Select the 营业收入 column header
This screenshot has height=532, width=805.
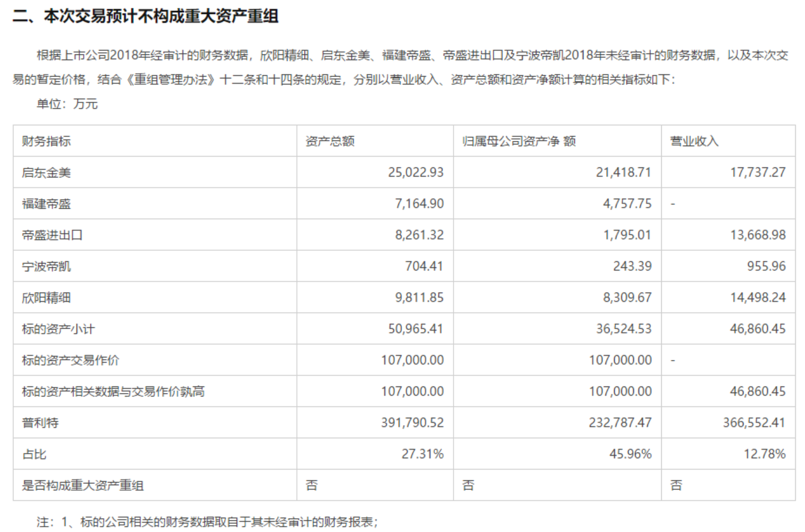694,141
